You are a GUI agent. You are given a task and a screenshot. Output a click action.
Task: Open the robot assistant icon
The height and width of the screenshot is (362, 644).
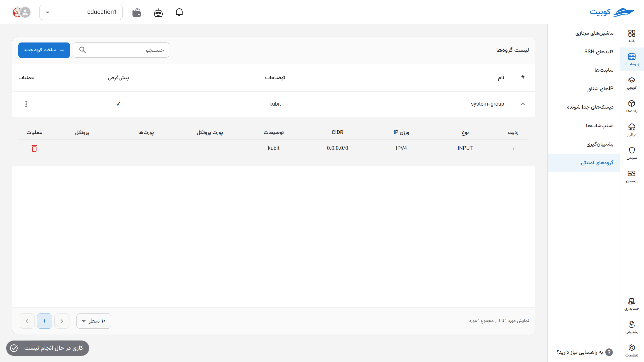coord(158,12)
